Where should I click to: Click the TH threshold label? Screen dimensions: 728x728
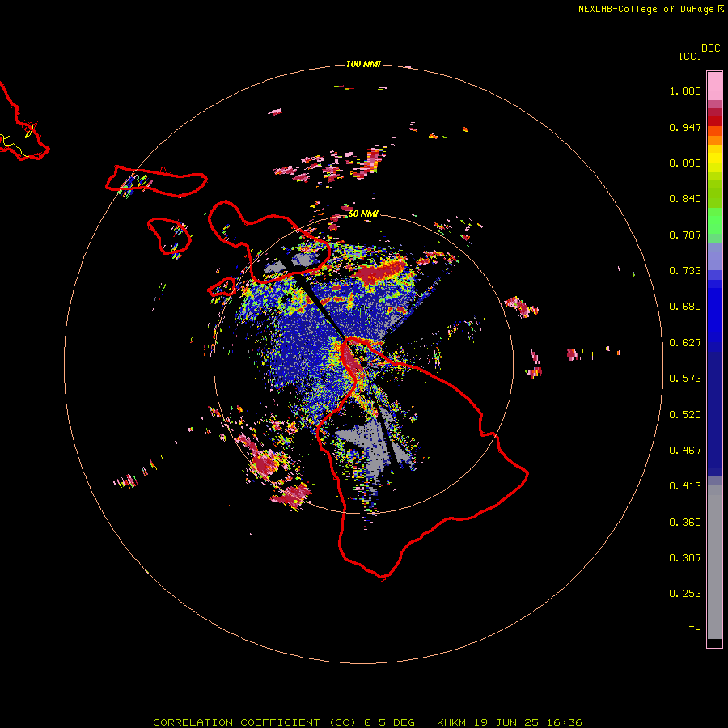(x=695, y=630)
